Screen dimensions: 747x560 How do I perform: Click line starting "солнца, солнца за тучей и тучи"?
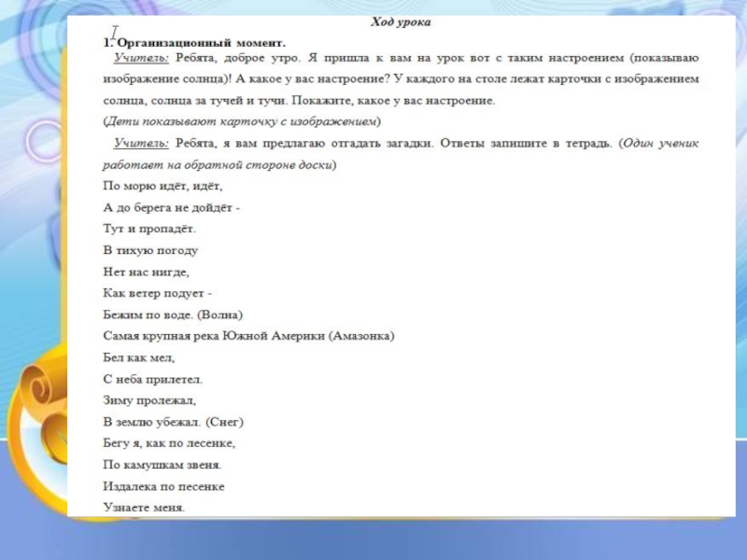[x=299, y=101]
